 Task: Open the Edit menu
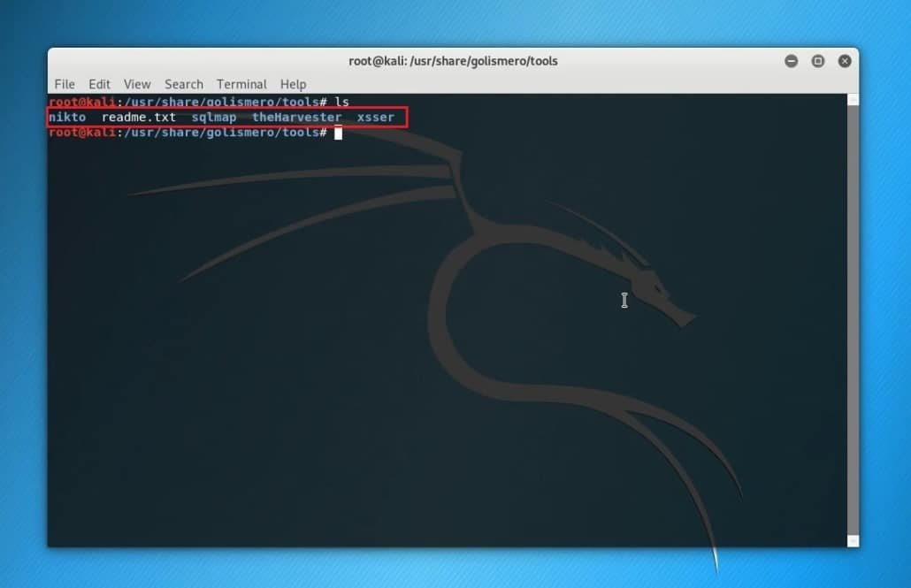click(x=99, y=84)
